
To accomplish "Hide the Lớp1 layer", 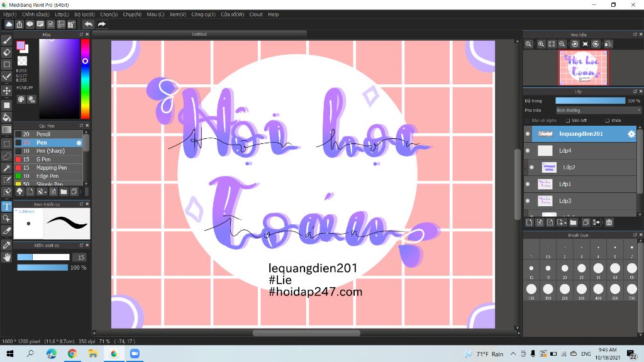I will point(528,184).
